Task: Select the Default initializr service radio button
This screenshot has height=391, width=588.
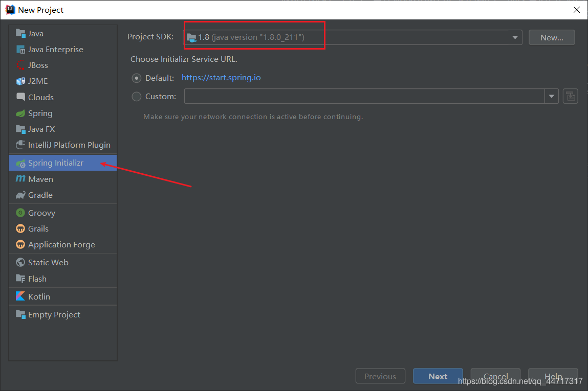Action: coord(136,77)
